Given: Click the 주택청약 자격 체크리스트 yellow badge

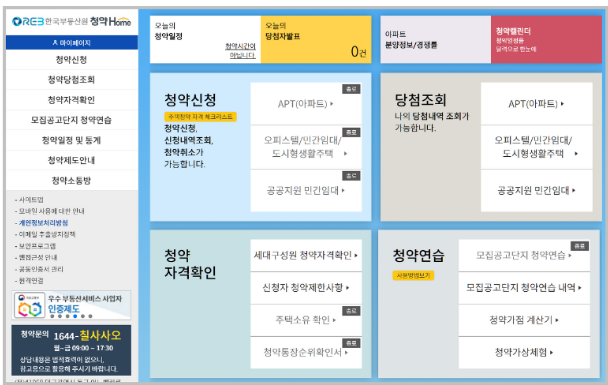Looking at the screenshot, I should 200,117.
